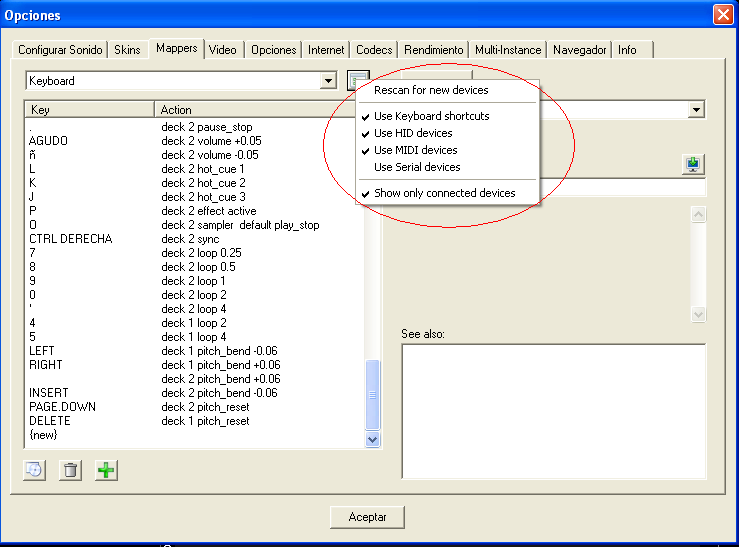The image size is (739, 547).
Task: Toggle Use HID devices option
Action: click(413, 133)
